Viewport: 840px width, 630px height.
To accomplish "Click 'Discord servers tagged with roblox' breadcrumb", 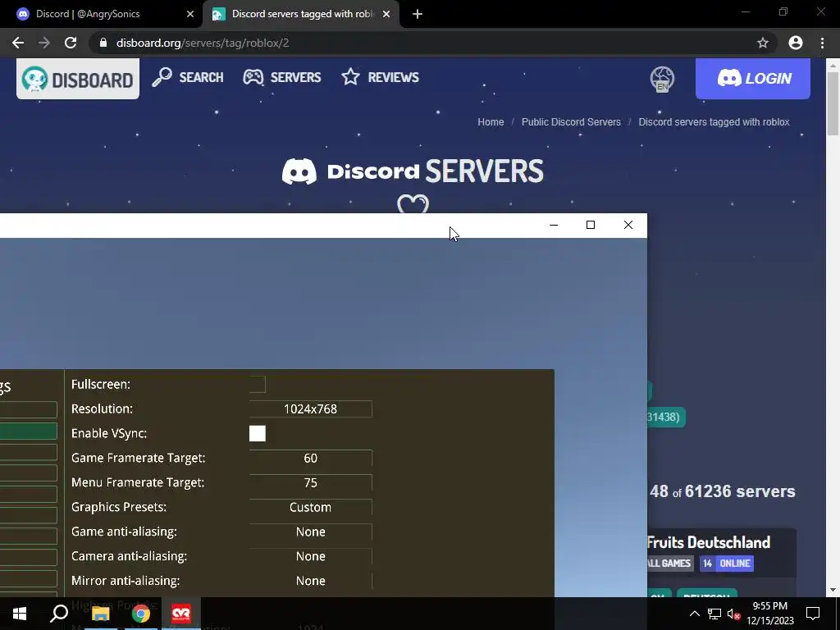I will pyautogui.click(x=714, y=122).
